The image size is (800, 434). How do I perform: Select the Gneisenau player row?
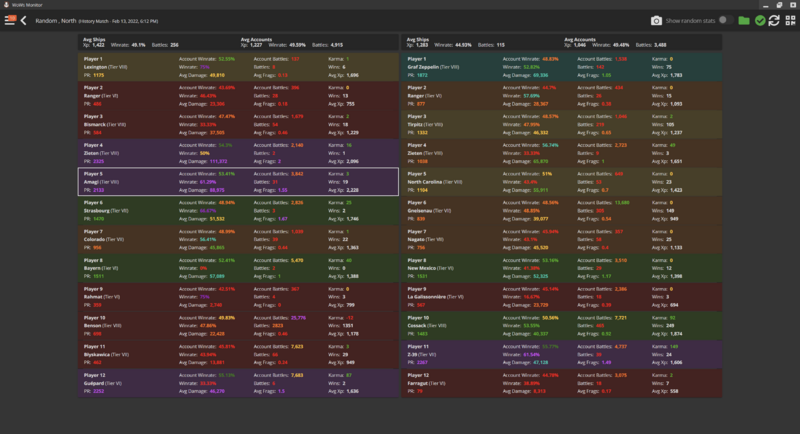tap(562, 211)
